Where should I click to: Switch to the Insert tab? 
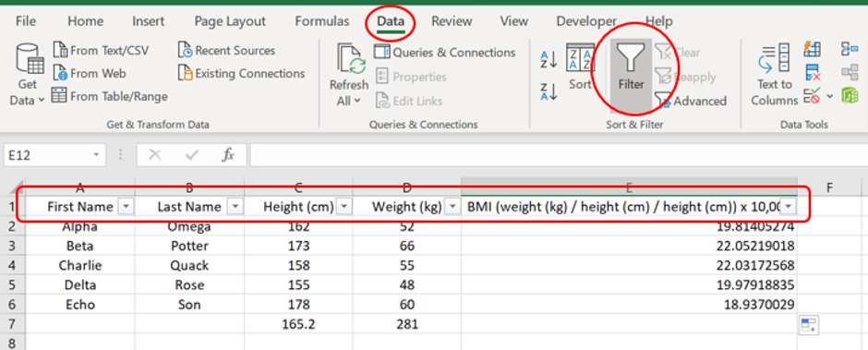pyautogui.click(x=149, y=21)
